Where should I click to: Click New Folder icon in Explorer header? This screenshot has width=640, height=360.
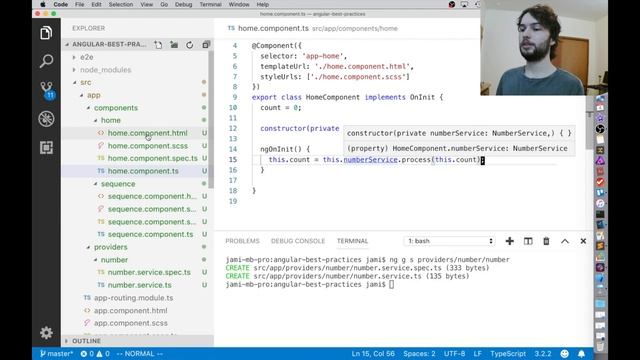pyautogui.click(x=174, y=45)
